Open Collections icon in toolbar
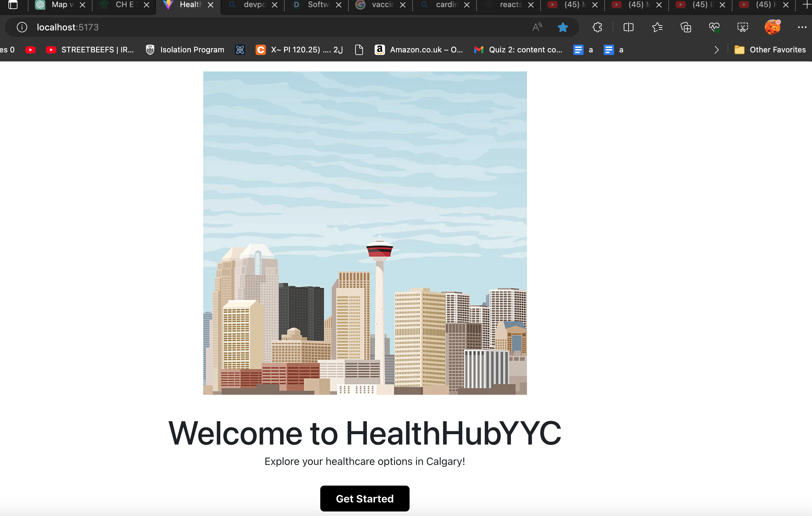This screenshot has width=812, height=516. (x=686, y=27)
